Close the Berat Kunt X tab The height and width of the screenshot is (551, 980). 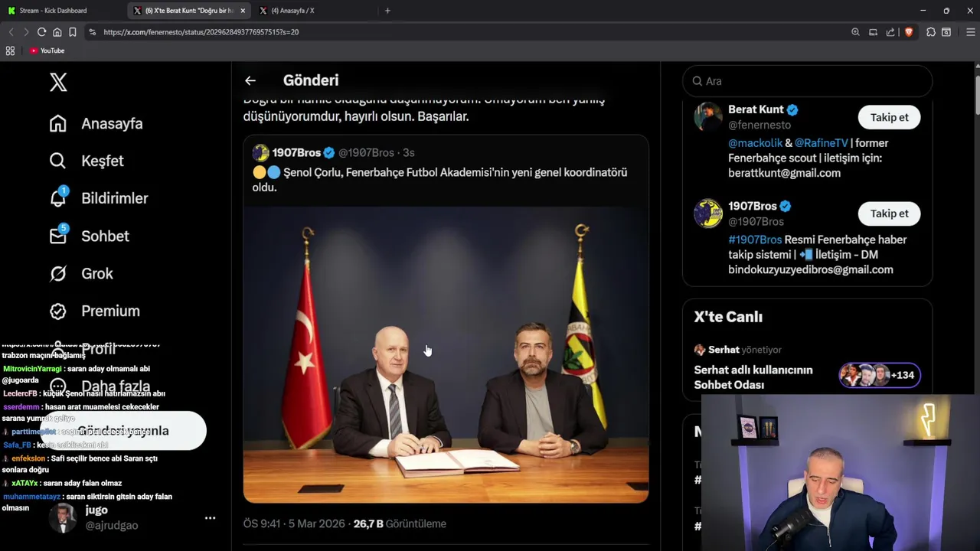243,11
